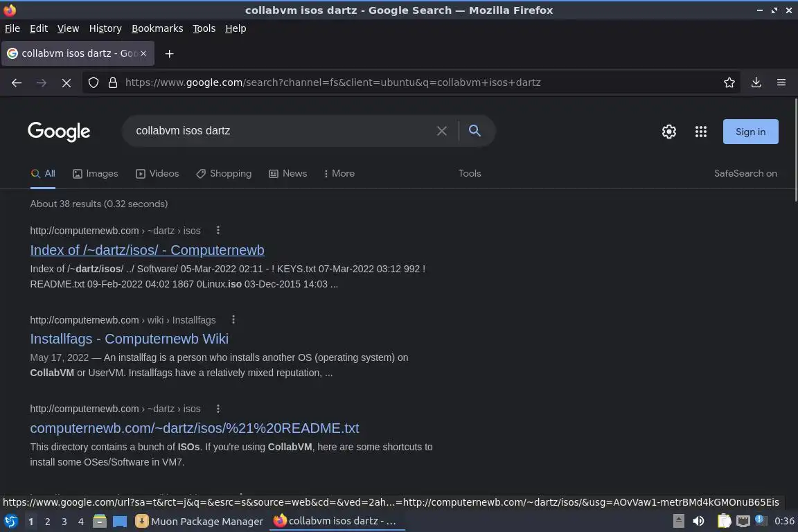
Task: Open the History menu
Action: click(x=105, y=28)
